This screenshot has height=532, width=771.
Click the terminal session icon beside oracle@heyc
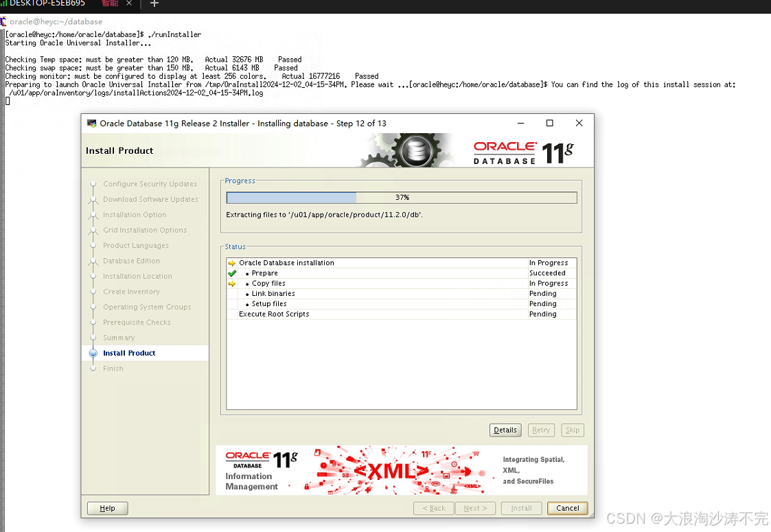click(x=3, y=22)
